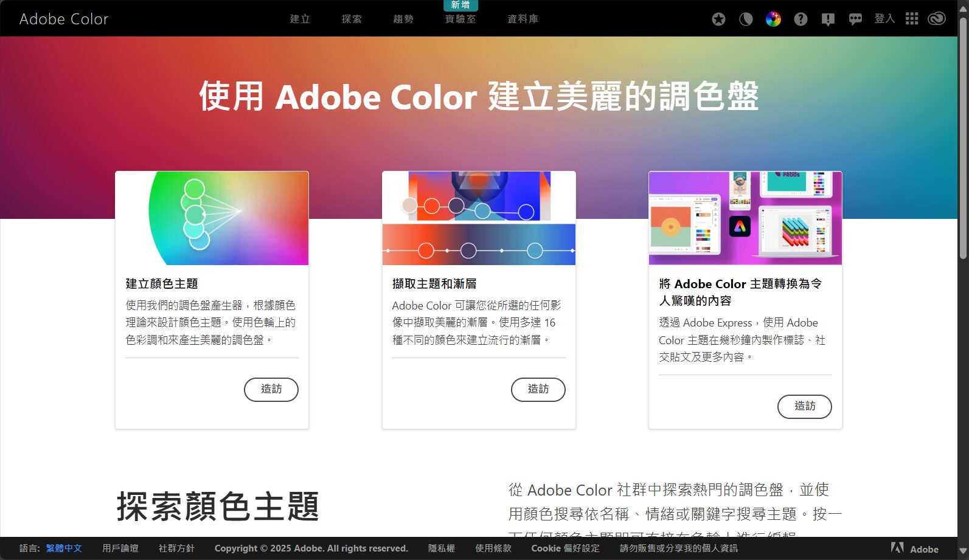
Task: Click the color wheel card thumbnail
Action: tap(212, 218)
